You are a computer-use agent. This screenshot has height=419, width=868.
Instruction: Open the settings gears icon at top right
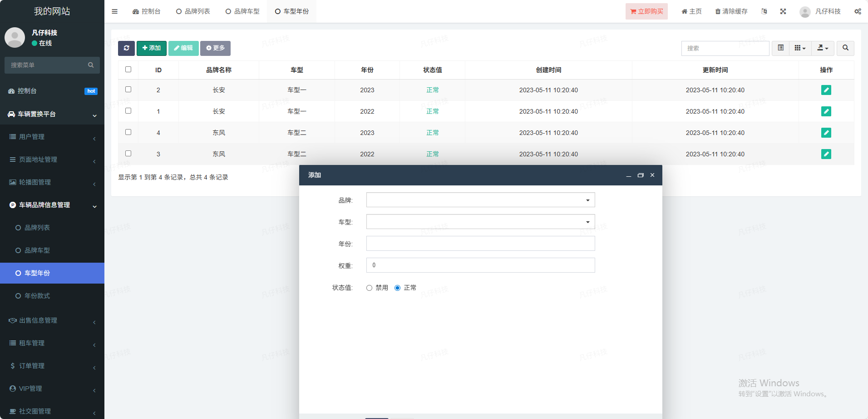point(858,11)
